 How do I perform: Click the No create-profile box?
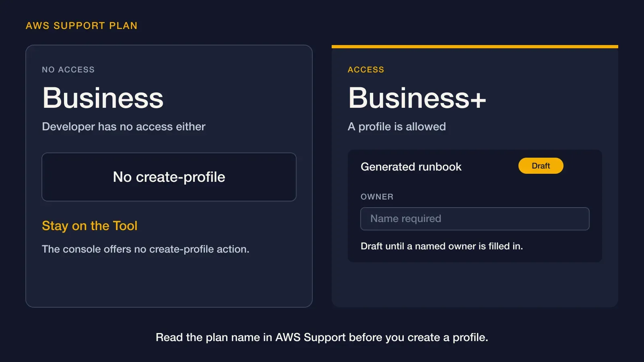click(x=169, y=177)
